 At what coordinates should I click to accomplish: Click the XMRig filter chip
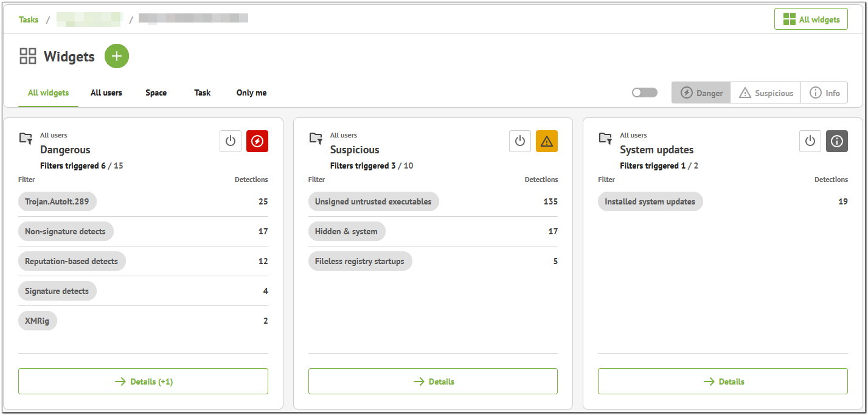[x=37, y=321]
